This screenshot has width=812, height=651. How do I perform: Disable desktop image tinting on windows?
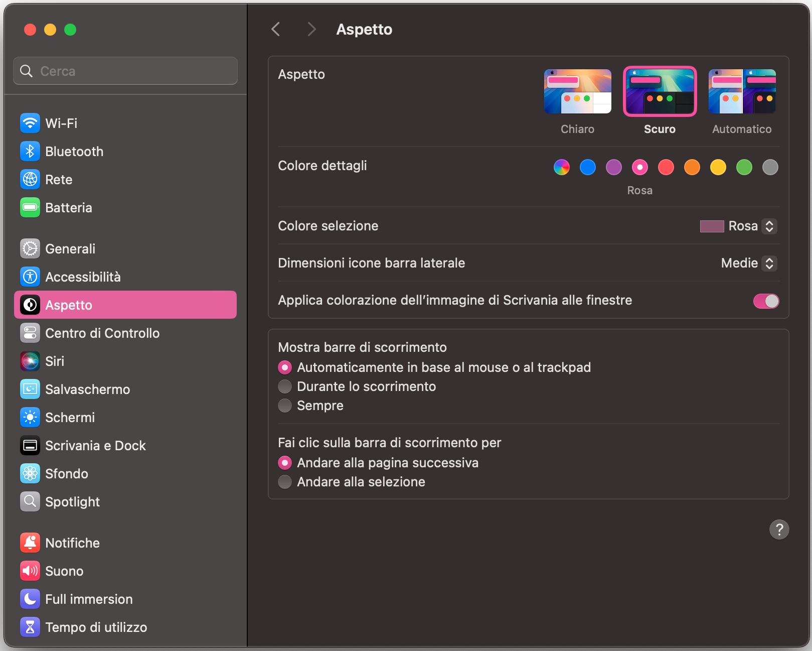tap(766, 301)
